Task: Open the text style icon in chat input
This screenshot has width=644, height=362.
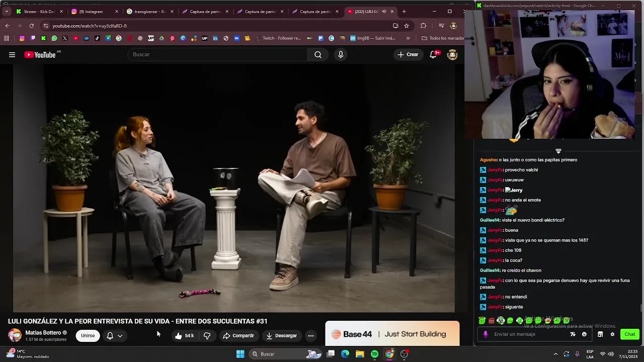Action: coord(573,334)
